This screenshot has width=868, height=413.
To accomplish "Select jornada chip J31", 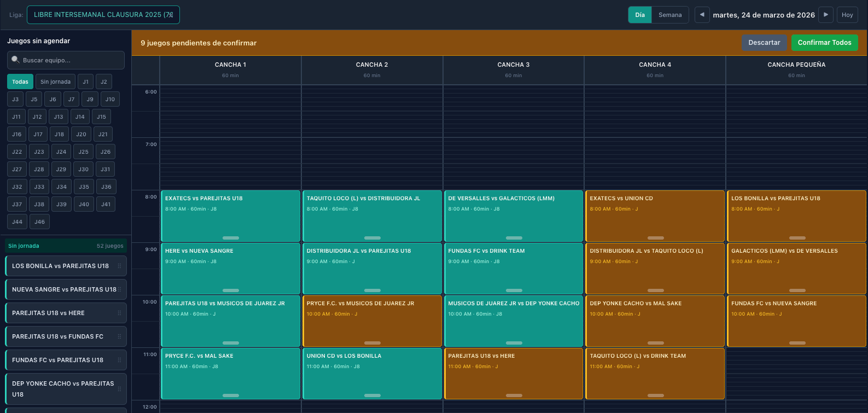I will pos(105,169).
